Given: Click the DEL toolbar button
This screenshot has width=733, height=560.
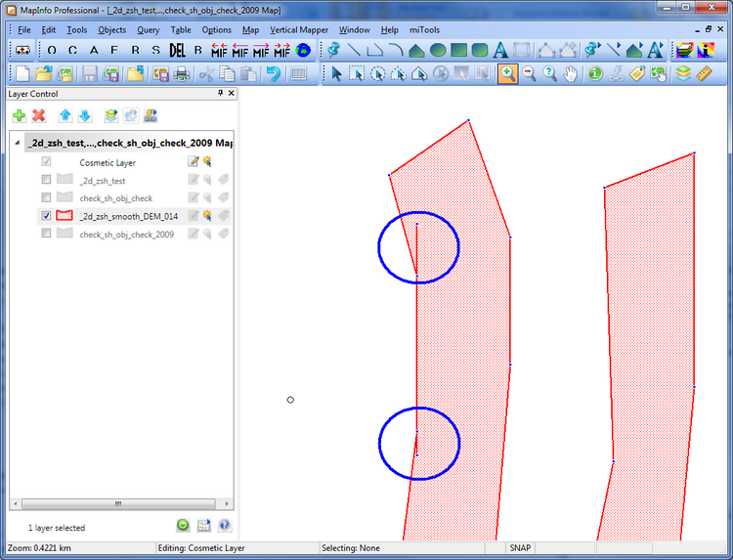Looking at the screenshot, I should [x=177, y=50].
